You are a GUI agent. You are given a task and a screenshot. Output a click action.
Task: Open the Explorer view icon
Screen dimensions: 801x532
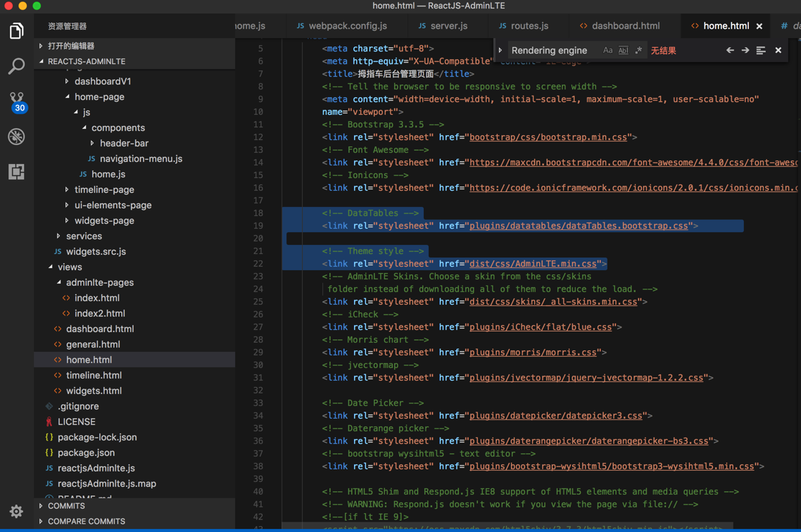pos(16,31)
